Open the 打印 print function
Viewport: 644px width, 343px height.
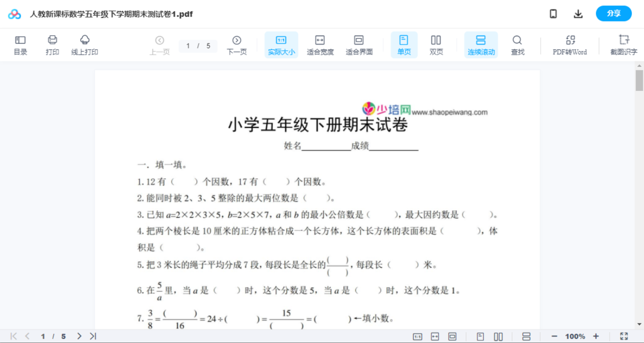coord(52,45)
